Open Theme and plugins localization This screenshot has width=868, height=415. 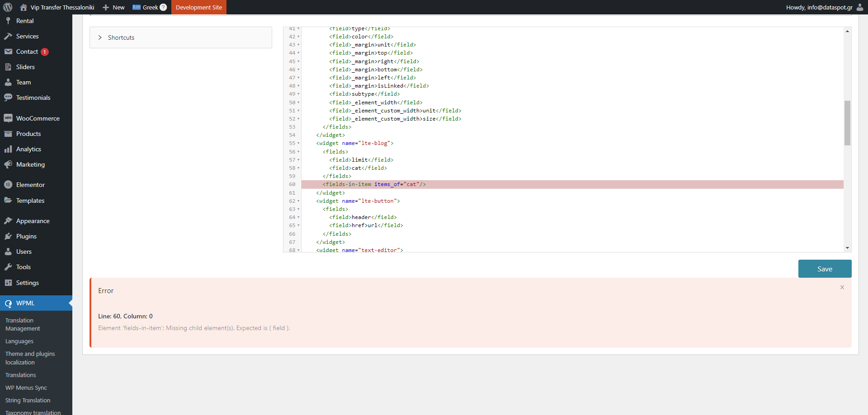point(30,358)
